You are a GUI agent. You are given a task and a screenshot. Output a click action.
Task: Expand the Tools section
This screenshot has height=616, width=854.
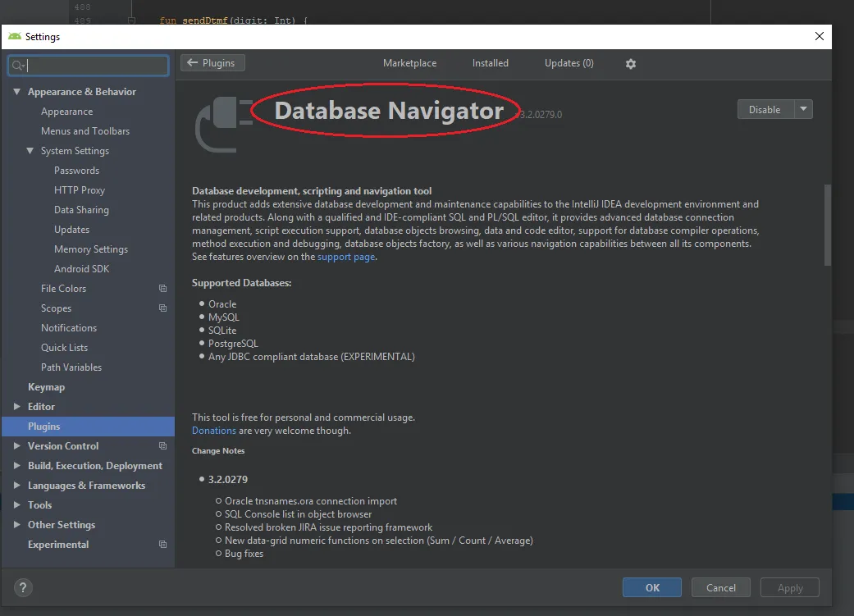tap(17, 505)
